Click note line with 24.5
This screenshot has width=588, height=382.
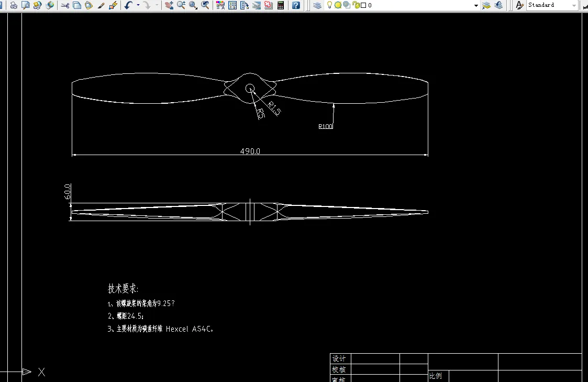[x=126, y=316]
